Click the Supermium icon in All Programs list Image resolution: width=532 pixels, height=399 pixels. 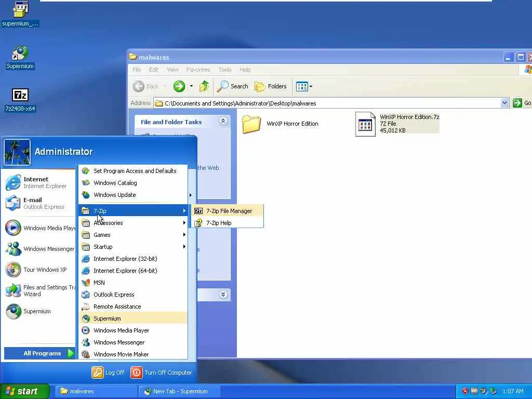86,318
